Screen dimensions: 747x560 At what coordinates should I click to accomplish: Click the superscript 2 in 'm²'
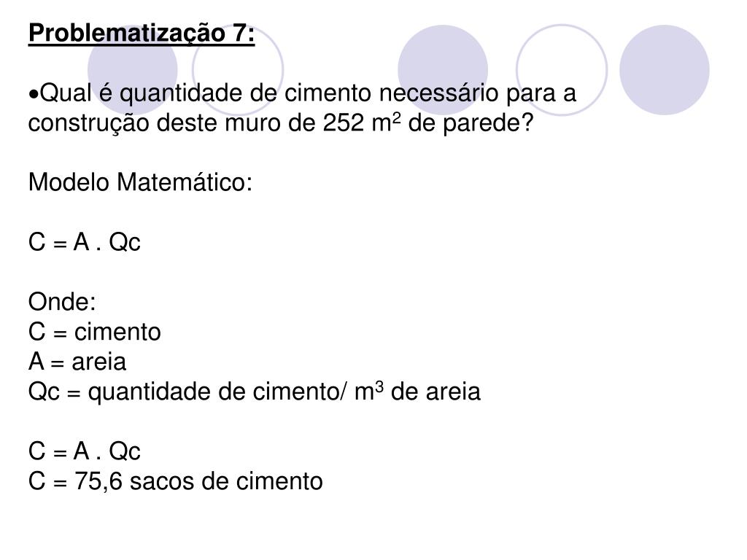tap(397, 117)
